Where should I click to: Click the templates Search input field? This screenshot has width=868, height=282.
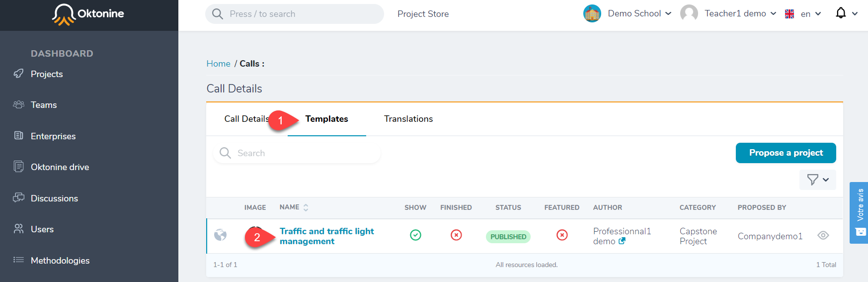pyautogui.click(x=297, y=153)
